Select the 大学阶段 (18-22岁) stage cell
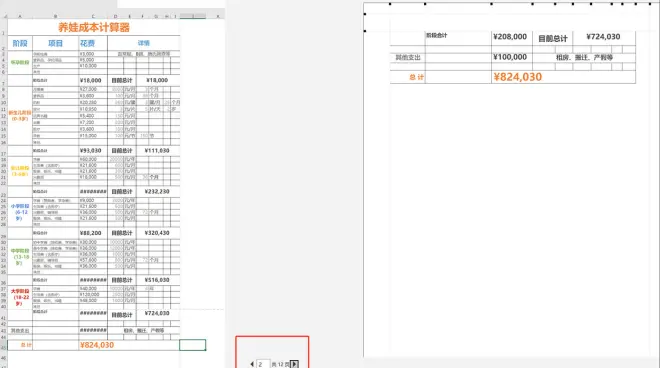This screenshot has height=368, width=660. click(20, 297)
